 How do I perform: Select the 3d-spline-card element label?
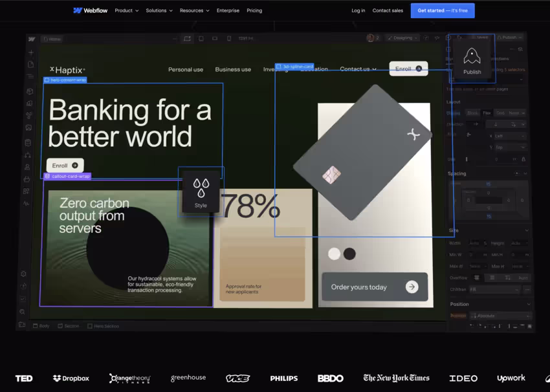pyautogui.click(x=294, y=66)
